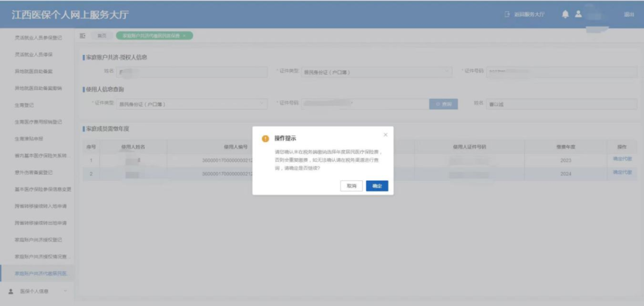The height and width of the screenshot is (306, 644).
Task: Click the sidebar collapse menu icon
Action: (x=83, y=36)
